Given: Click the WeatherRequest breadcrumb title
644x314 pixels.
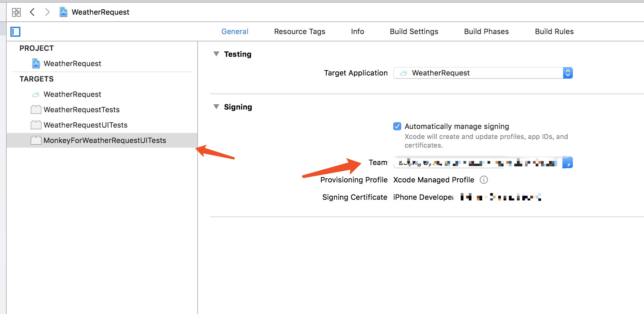Looking at the screenshot, I should pyautogui.click(x=100, y=12).
